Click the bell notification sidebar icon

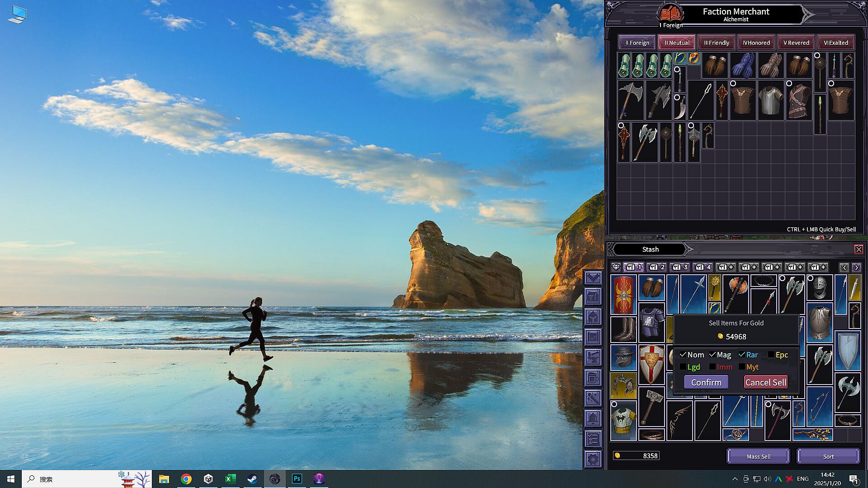(593, 418)
